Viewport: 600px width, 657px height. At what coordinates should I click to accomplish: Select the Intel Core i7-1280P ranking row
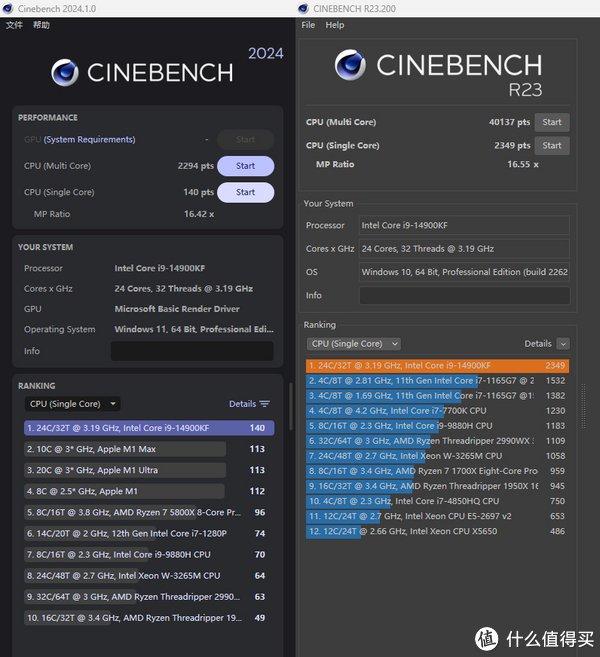149,533
